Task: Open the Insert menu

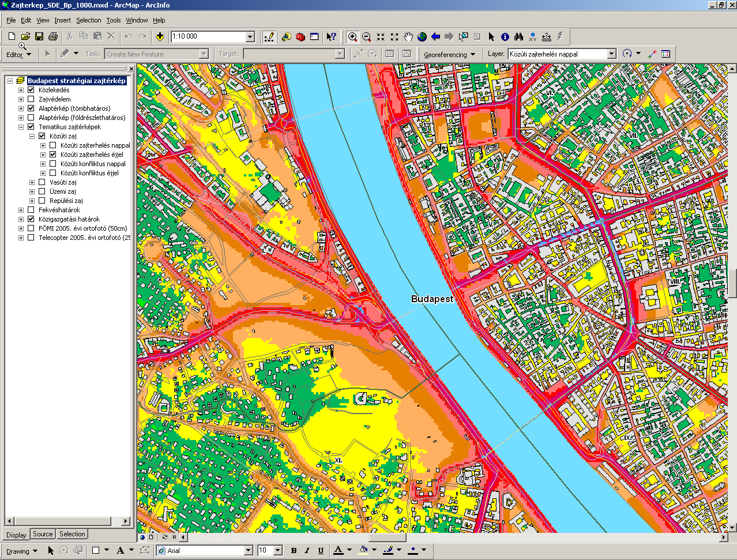Action: point(63,20)
